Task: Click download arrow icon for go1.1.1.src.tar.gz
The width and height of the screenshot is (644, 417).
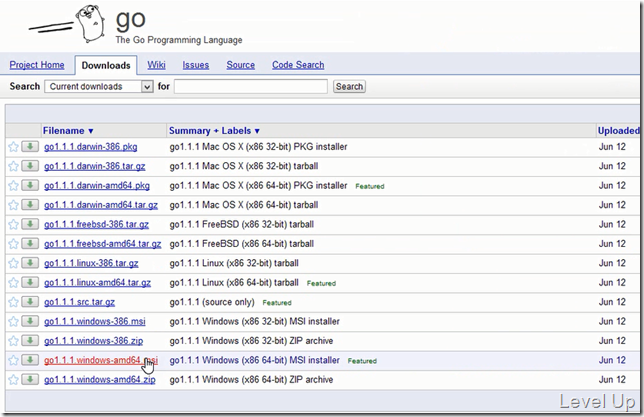Action: tap(30, 302)
